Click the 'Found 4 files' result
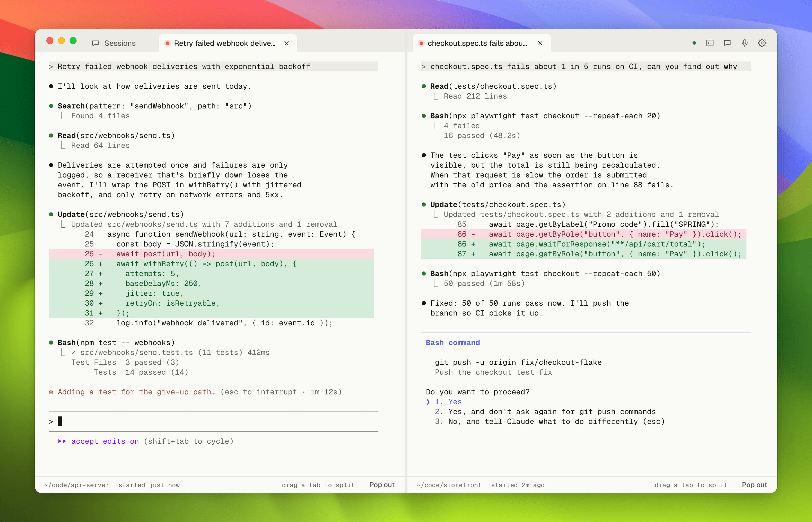 (100, 116)
